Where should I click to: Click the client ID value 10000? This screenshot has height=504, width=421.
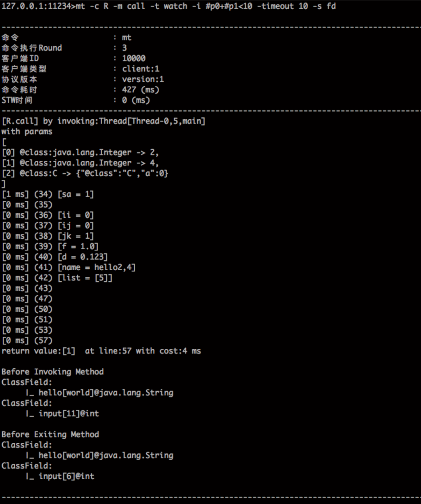pyautogui.click(x=133, y=58)
